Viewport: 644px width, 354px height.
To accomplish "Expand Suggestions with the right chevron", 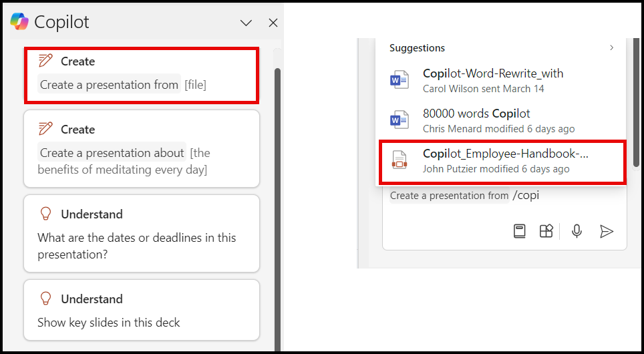I will point(611,47).
